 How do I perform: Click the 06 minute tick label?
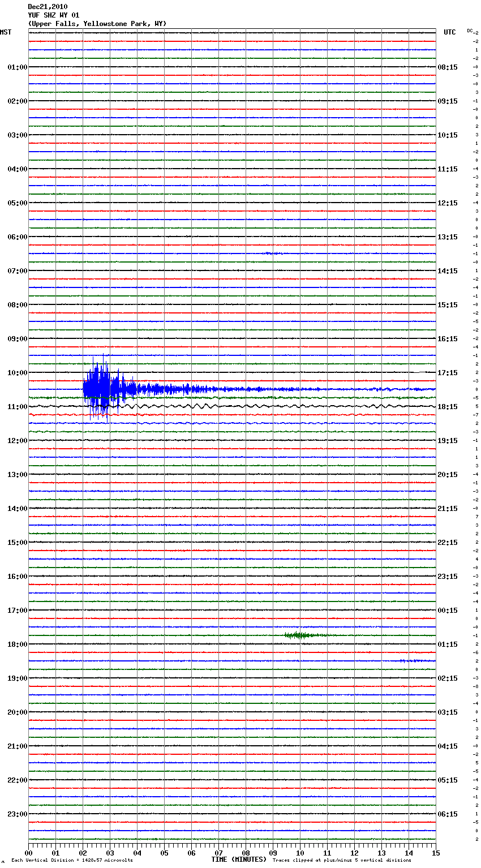[x=191, y=853]
